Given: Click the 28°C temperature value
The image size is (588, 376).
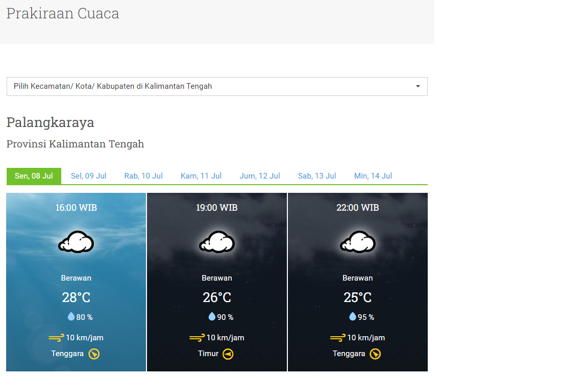Looking at the screenshot, I should click(76, 297).
